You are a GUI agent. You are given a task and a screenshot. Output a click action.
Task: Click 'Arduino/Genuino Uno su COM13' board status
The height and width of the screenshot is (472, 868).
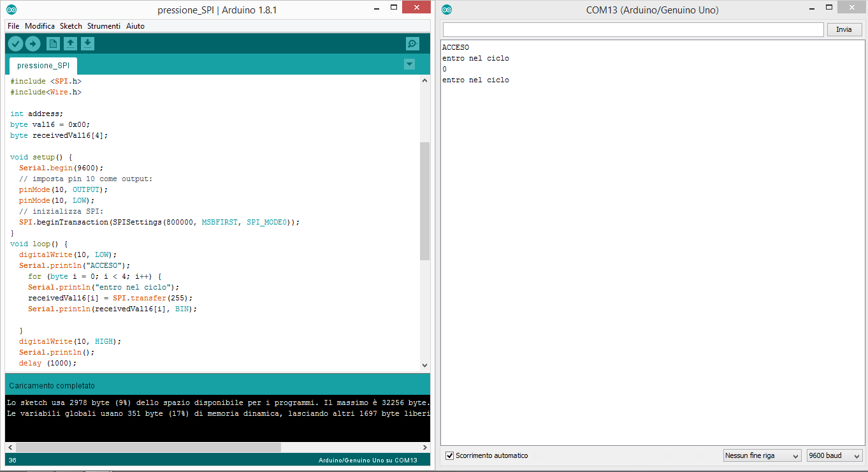tap(368, 461)
